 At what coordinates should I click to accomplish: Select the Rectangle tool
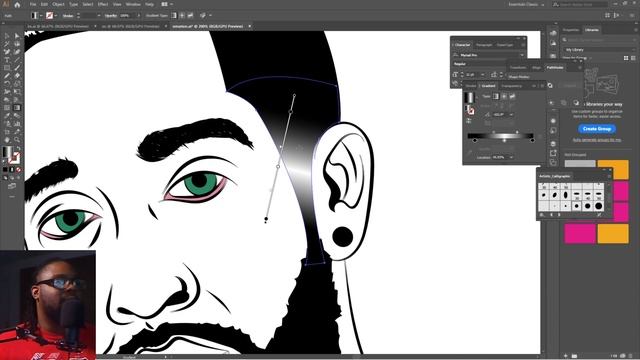[7, 68]
